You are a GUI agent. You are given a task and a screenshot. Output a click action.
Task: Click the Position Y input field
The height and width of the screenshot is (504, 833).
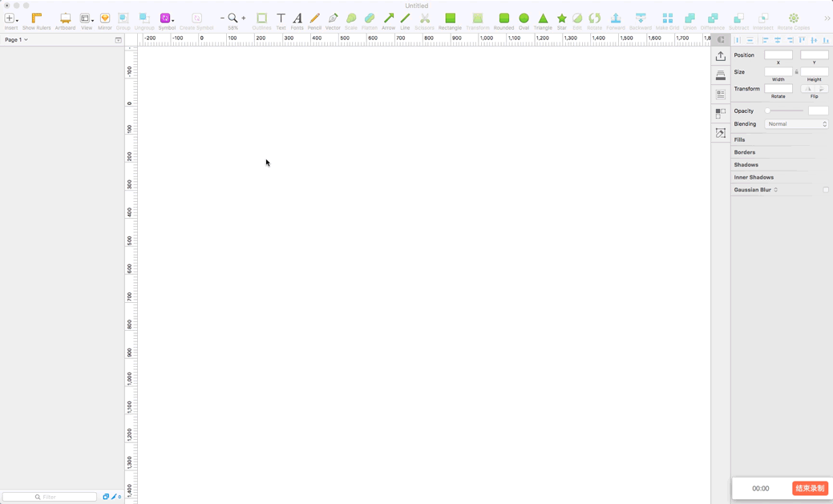coord(814,54)
